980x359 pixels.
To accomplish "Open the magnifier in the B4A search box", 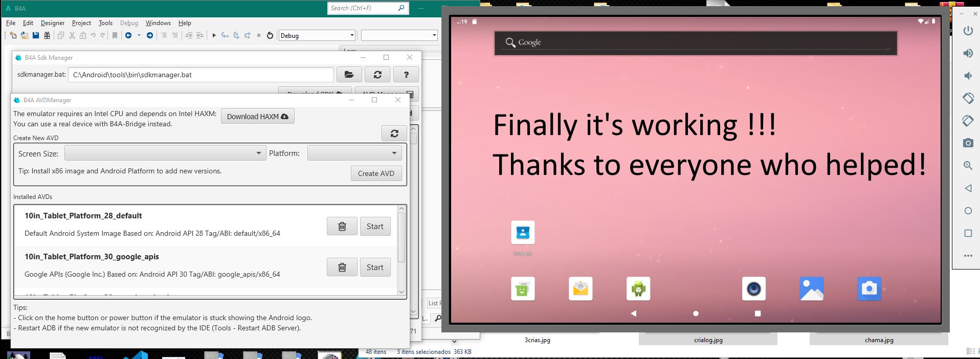I will [402, 8].
